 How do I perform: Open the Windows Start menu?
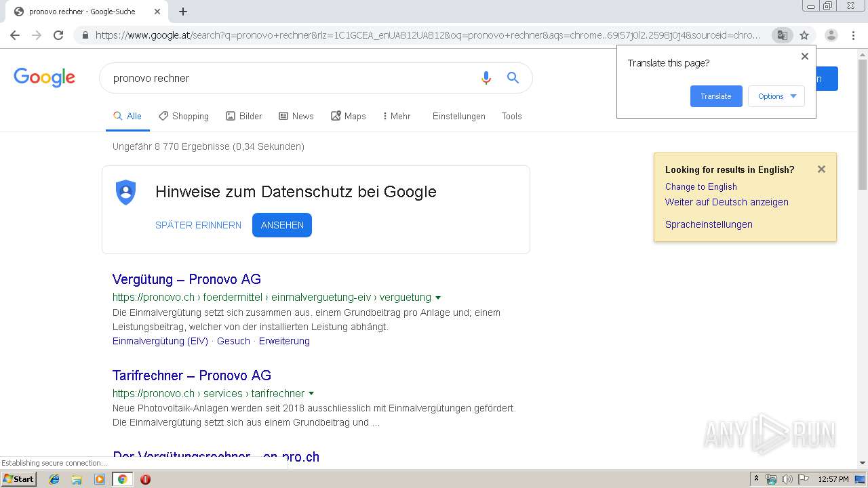(x=19, y=479)
